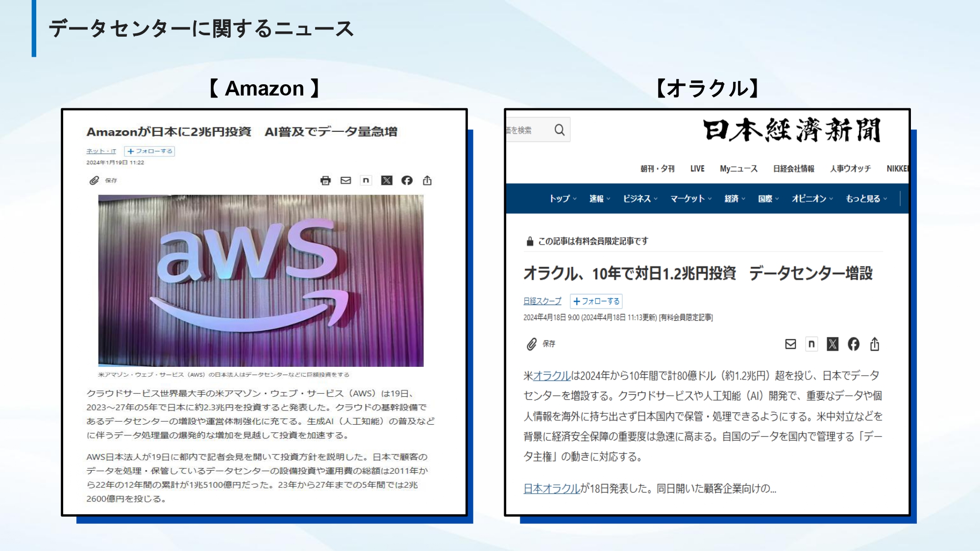Click the 日本経済新聞 masthead logo
The width and height of the screenshot is (980, 551).
[x=792, y=130]
